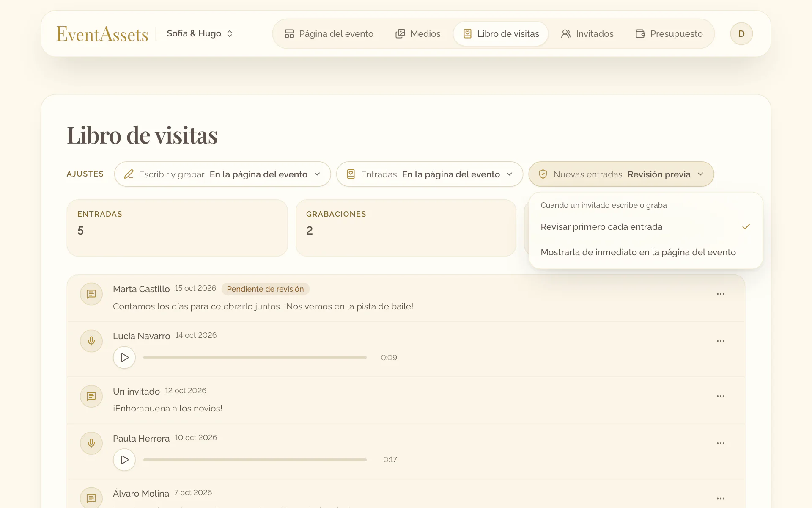The height and width of the screenshot is (508, 812).
Task: Click the book icon in Libro de visitas tab
Action: coord(467,34)
